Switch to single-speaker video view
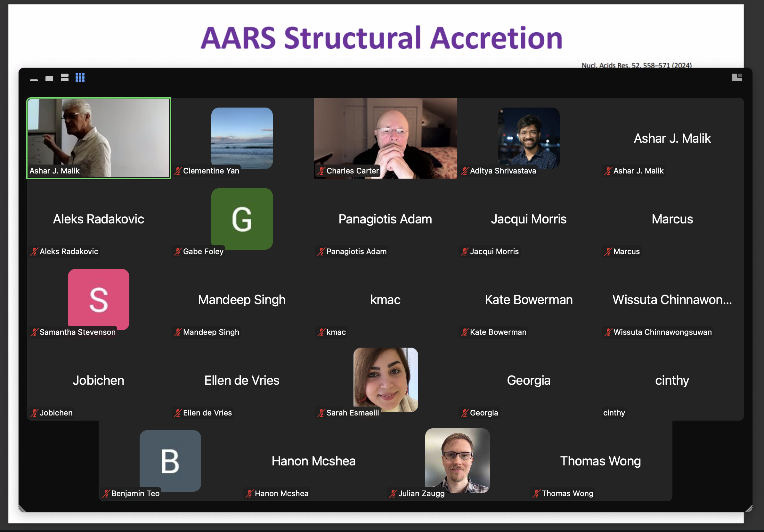This screenshot has width=764, height=532. click(x=49, y=78)
